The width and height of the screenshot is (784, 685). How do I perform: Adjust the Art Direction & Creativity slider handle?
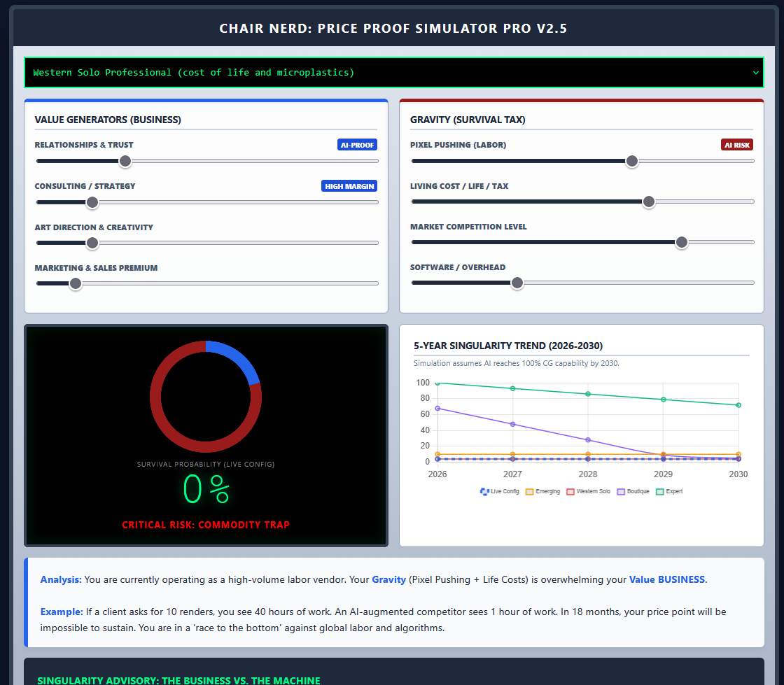pyautogui.click(x=92, y=243)
